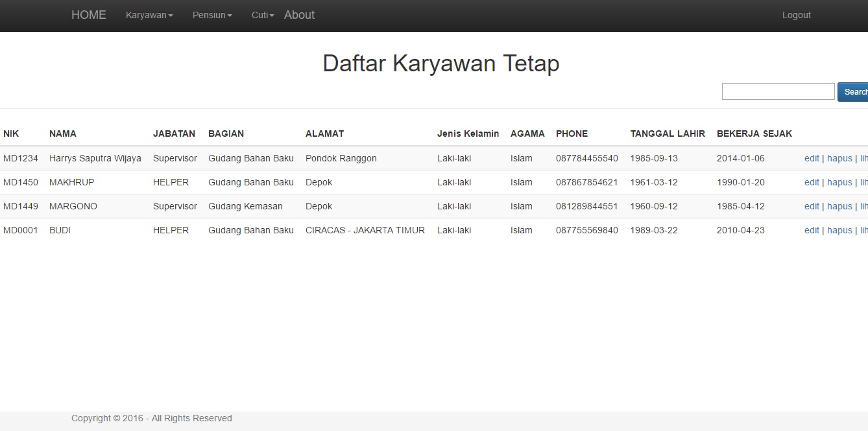Edit MARGONO's employee record
This screenshot has height=431, width=868.
812,206
